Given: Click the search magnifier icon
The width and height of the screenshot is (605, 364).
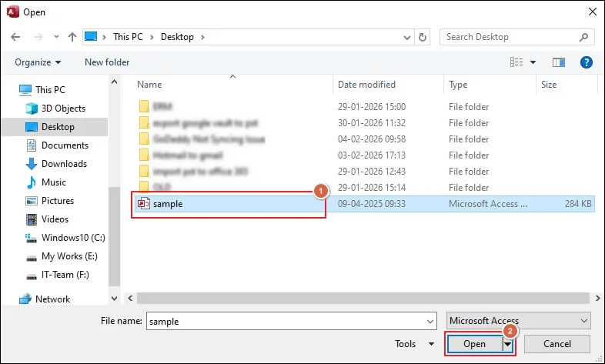Looking at the screenshot, I should tap(583, 37).
